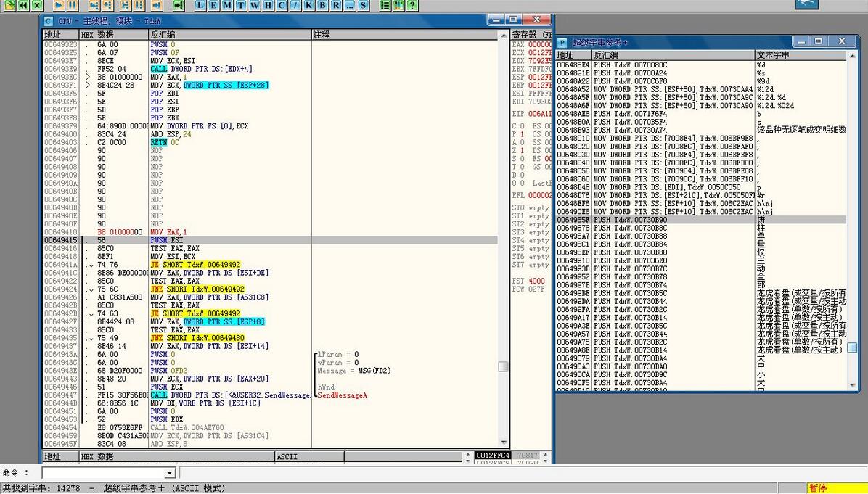The image size is (868, 494).
Task: Show the Call stack via K button
Action: tap(308, 5)
